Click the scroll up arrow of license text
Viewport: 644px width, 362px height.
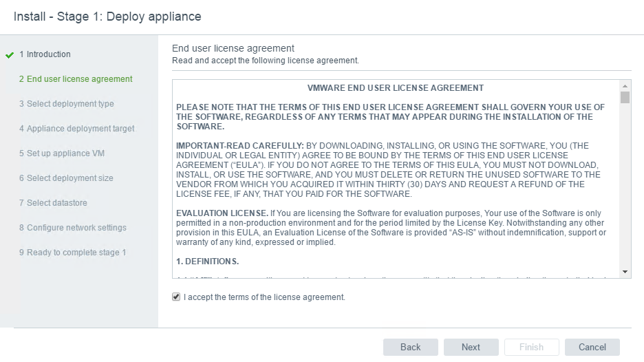point(625,86)
